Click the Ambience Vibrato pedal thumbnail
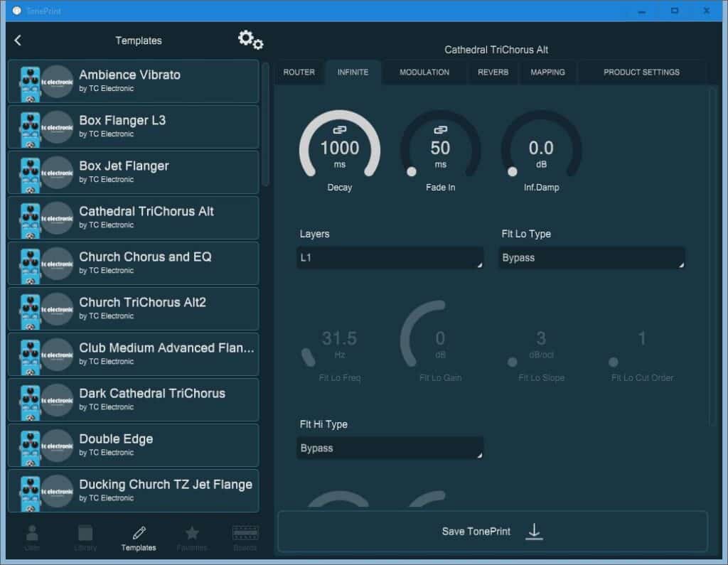The width and height of the screenshot is (728, 565). point(31,82)
